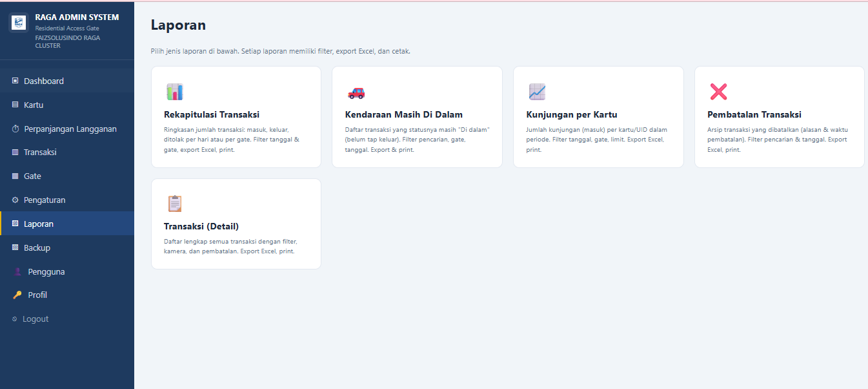Go to the Kartu menu

[x=34, y=105]
